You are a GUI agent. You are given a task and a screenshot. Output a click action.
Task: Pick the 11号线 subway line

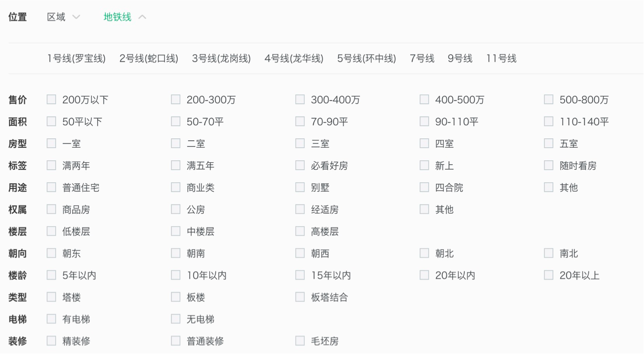click(x=501, y=59)
